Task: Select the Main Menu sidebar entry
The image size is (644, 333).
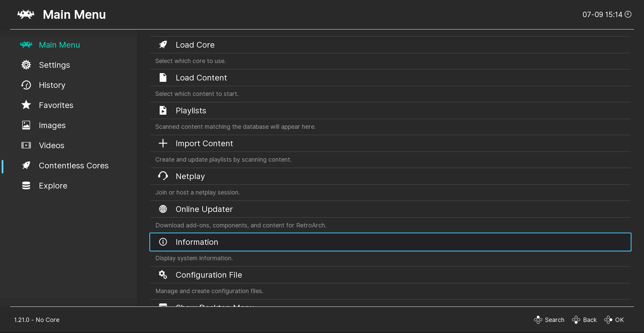Action: click(x=59, y=45)
